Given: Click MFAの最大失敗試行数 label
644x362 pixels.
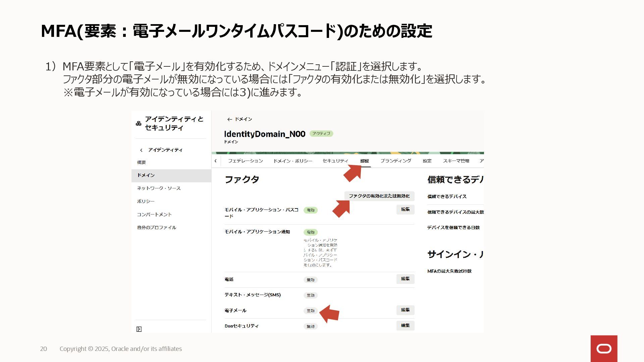Looking at the screenshot, I should tap(449, 271).
